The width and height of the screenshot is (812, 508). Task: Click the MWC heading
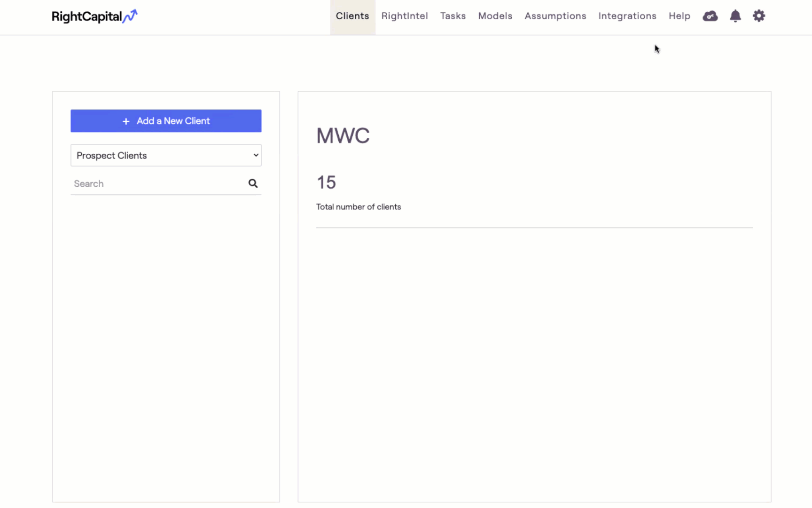click(x=343, y=136)
